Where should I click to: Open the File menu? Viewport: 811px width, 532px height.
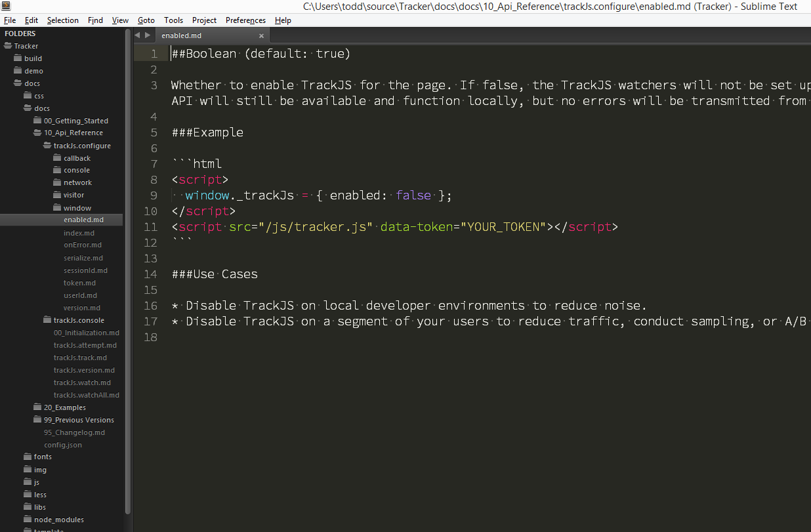pyautogui.click(x=9, y=20)
